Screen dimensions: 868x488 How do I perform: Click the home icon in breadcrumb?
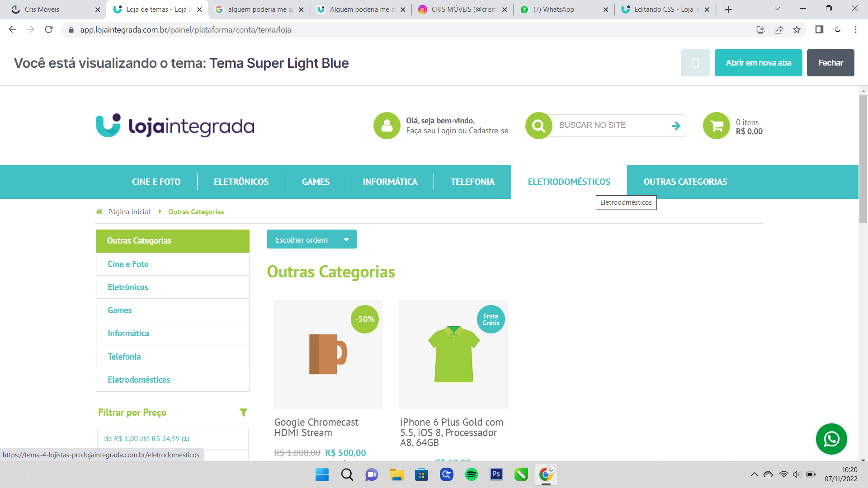click(x=99, y=211)
